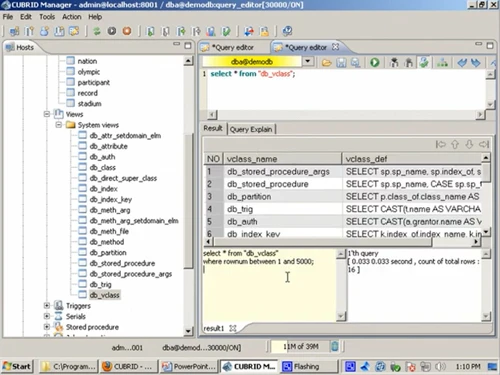The height and width of the screenshot is (375, 500).
Task: Click the add host icon in main toolbar
Action: coord(14,31)
